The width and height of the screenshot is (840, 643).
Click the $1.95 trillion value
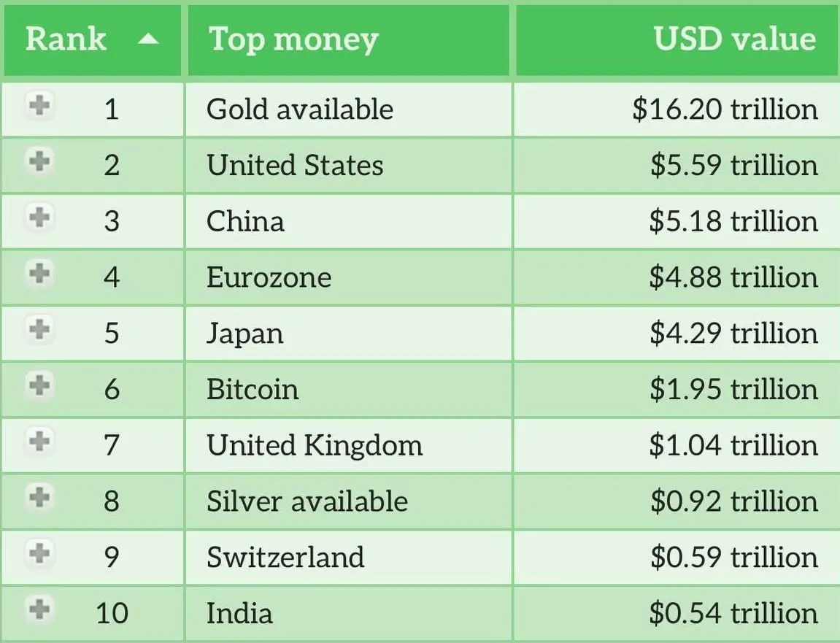[733, 389]
